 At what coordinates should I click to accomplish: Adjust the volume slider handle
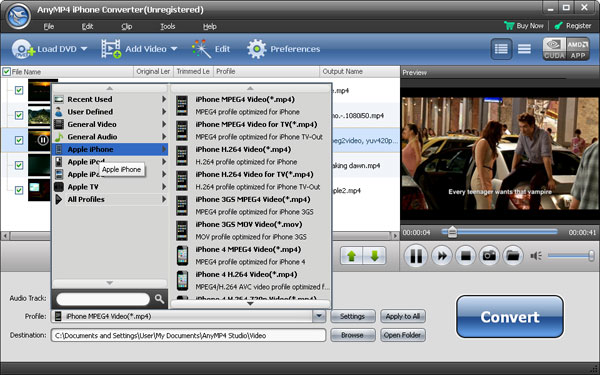point(591,256)
